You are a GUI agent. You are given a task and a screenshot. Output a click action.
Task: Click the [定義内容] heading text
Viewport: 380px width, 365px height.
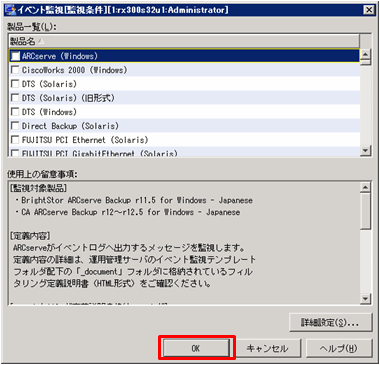30,236
